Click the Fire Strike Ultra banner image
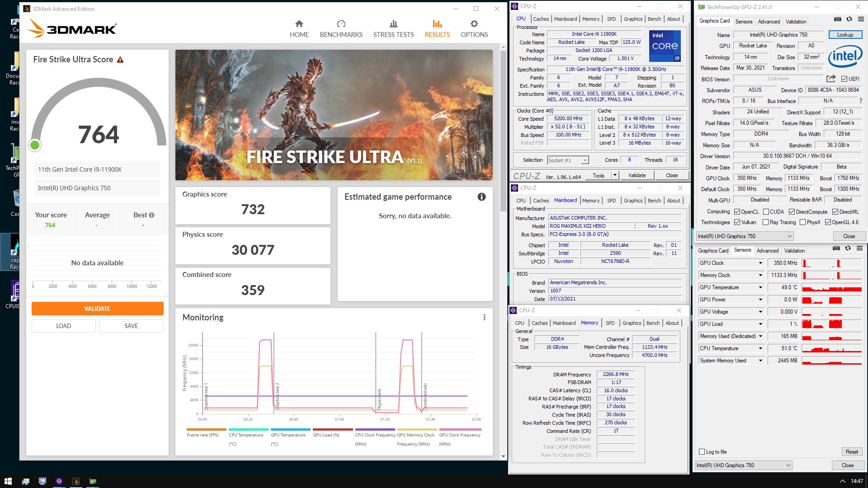Image resolution: width=868 pixels, height=488 pixels. [334, 115]
